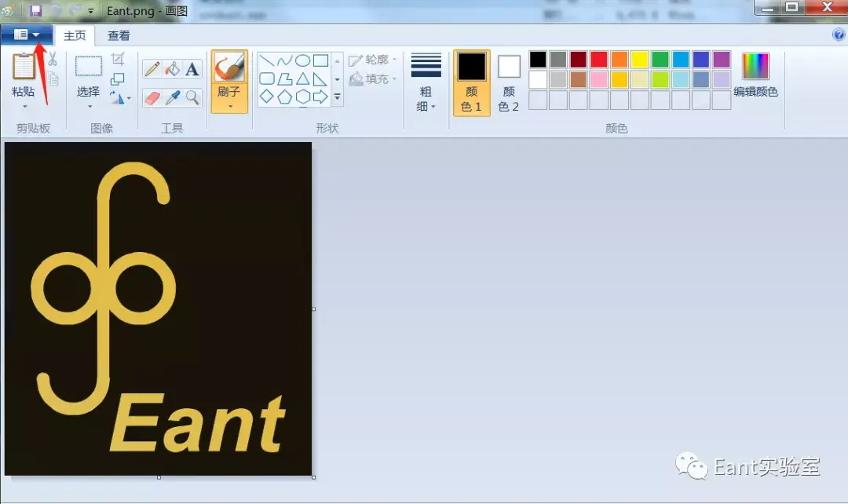
Task: Pick the pink color swatch
Action: (x=598, y=79)
